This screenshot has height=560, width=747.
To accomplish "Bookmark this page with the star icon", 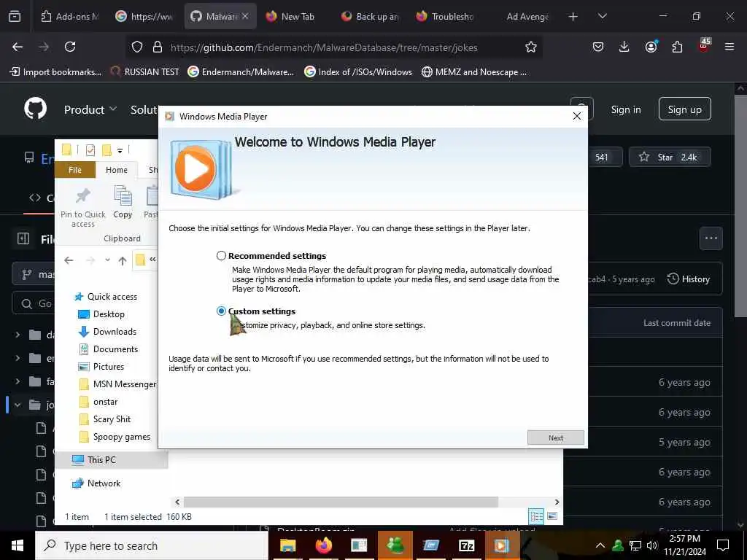I will pos(531,47).
